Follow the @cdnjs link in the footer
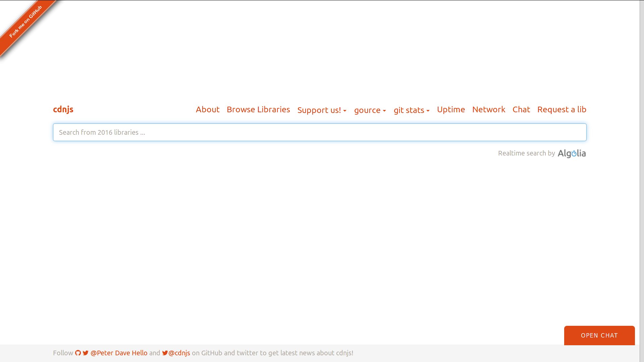The width and height of the screenshot is (644, 362). pos(179,353)
